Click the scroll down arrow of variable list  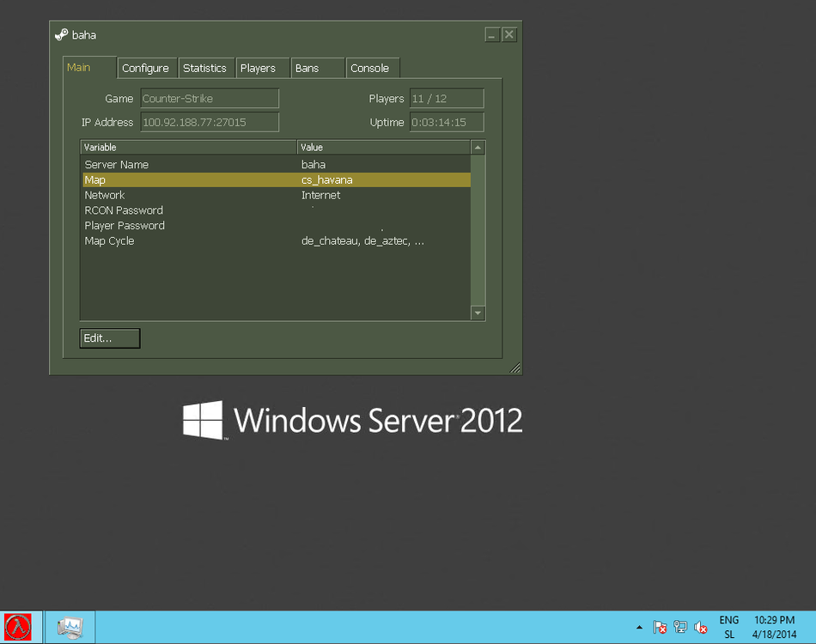coord(478,313)
